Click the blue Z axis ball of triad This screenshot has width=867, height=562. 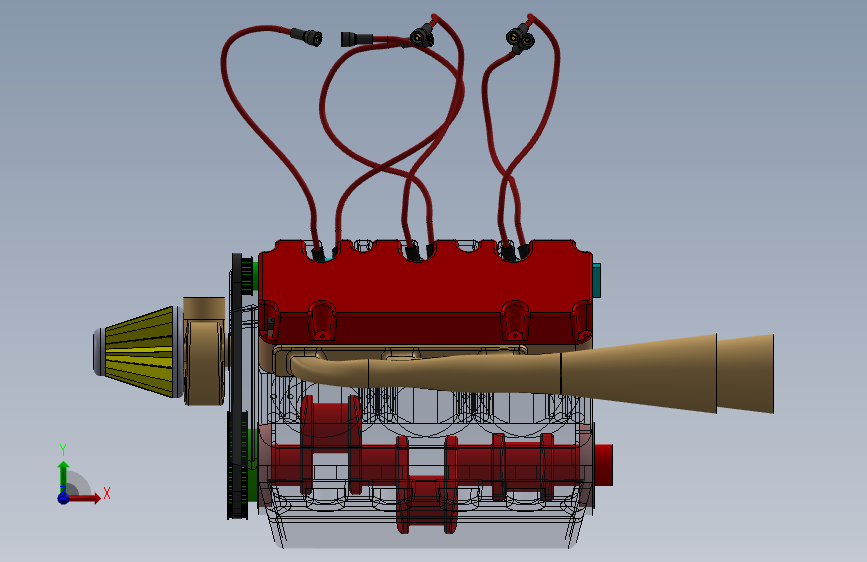pos(64,498)
